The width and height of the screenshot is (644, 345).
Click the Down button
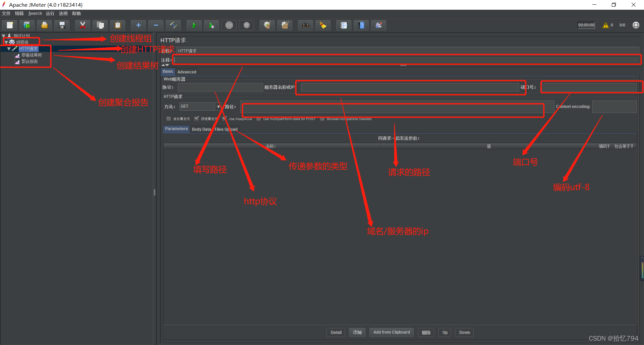(x=464, y=332)
